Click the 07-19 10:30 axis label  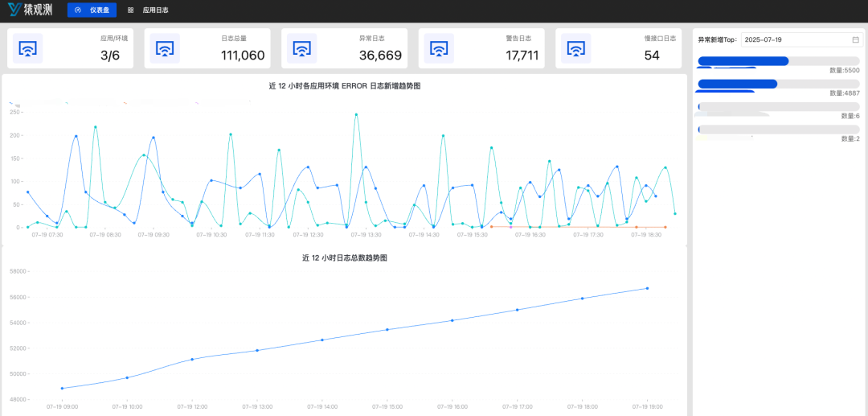pos(211,235)
